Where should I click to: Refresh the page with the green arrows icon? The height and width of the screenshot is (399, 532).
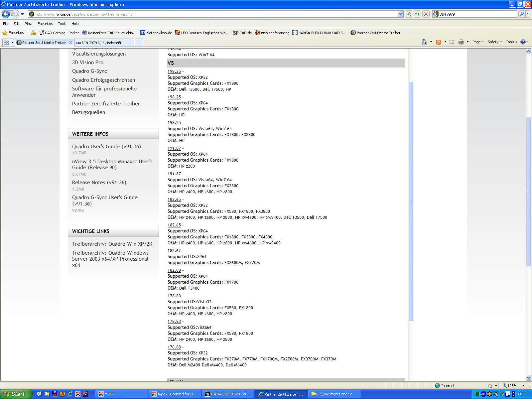[x=417, y=14]
